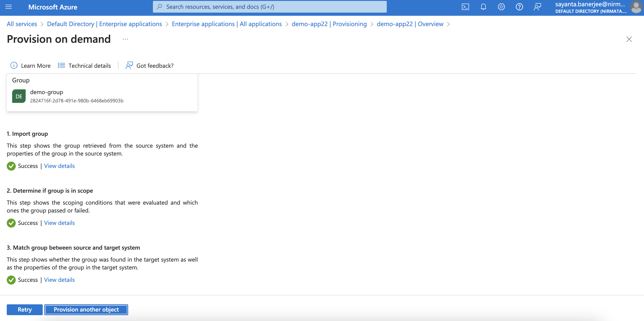Screen dimensions: 644x321
Task: Click the DEFAULT DIRECTORY tenant label
Action: point(591,11)
